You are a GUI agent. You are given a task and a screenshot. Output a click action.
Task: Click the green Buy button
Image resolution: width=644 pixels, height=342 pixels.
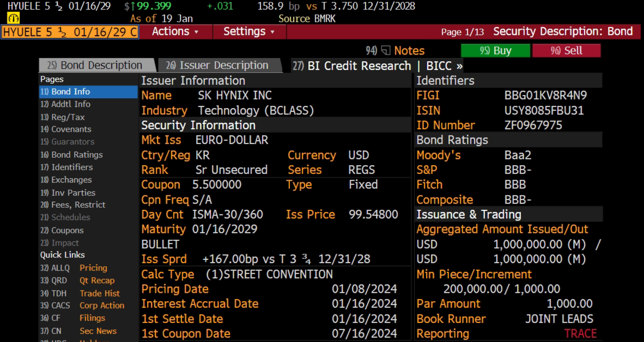click(495, 50)
